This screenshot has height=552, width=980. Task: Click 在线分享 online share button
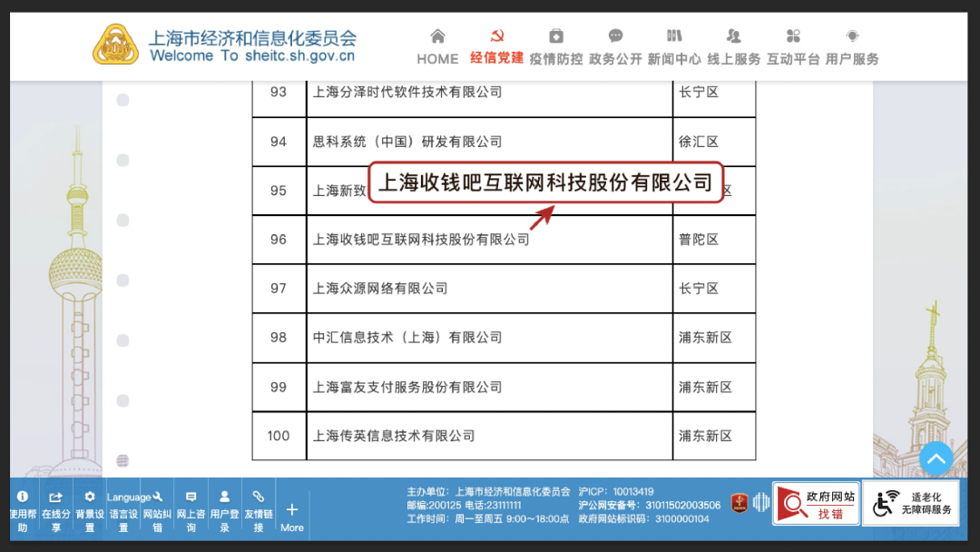55,510
